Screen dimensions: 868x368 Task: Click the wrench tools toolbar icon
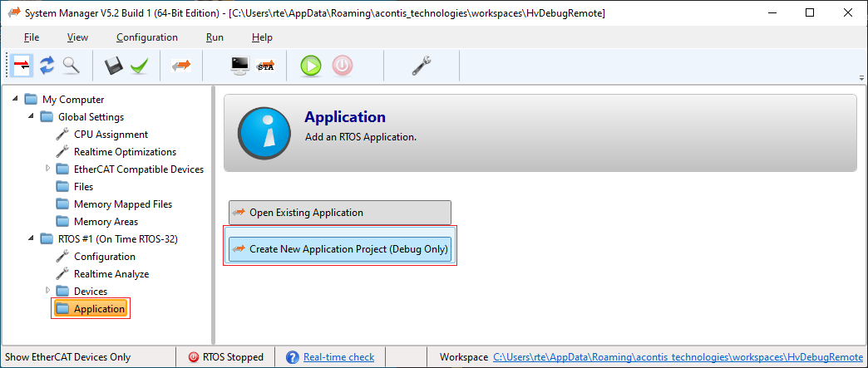point(422,66)
